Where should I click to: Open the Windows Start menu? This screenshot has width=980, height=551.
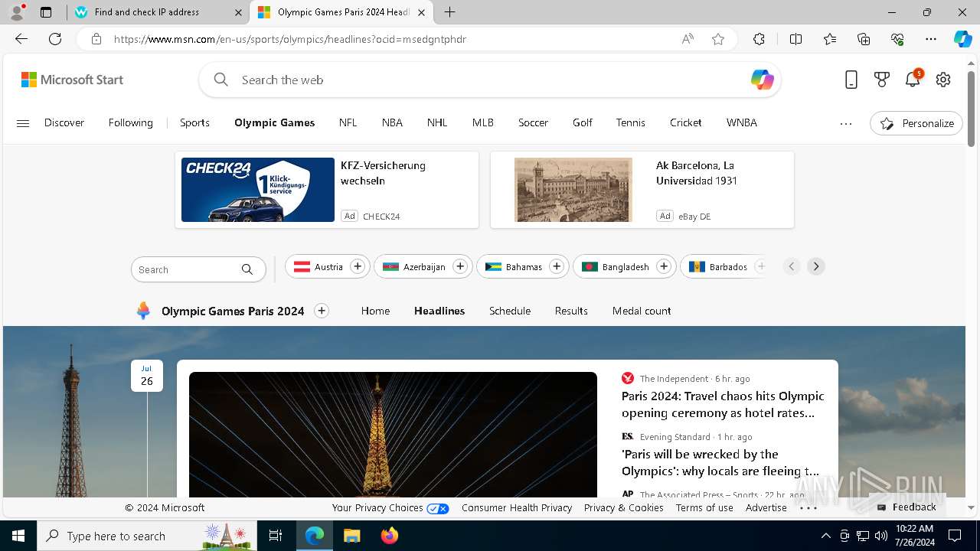point(18,536)
